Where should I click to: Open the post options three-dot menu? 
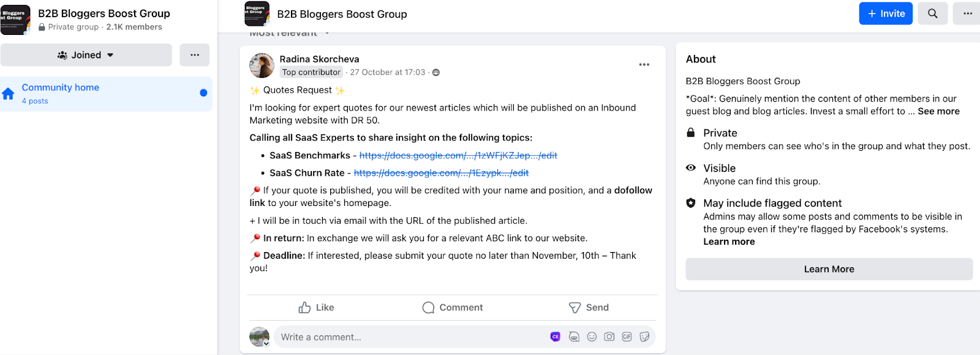tap(644, 64)
